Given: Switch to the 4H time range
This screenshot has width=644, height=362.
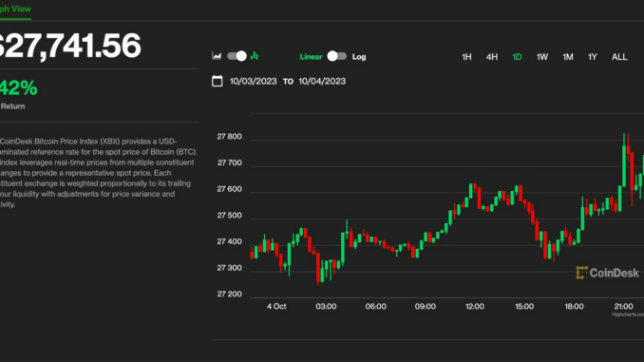Looking at the screenshot, I should pyautogui.click(x=492, y=57).
